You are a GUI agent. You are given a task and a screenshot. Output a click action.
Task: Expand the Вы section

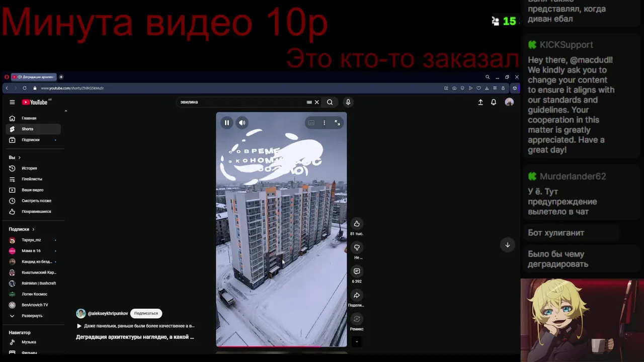tap(15, 157)
